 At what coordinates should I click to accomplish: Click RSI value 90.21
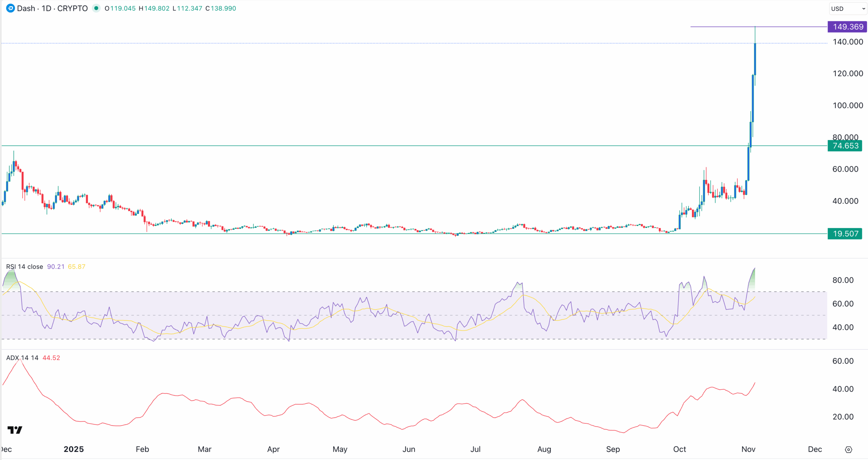tap(56, 267)
